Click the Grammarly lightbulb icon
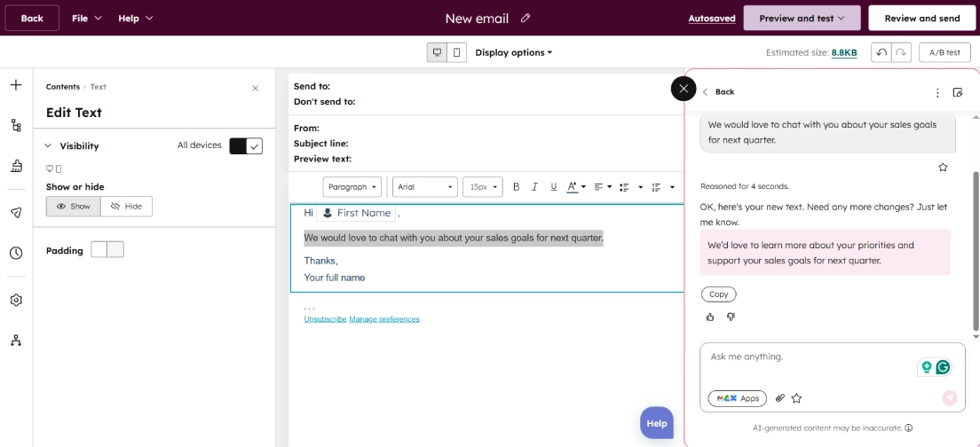This screenshot has width=980, height=447. 926,367
